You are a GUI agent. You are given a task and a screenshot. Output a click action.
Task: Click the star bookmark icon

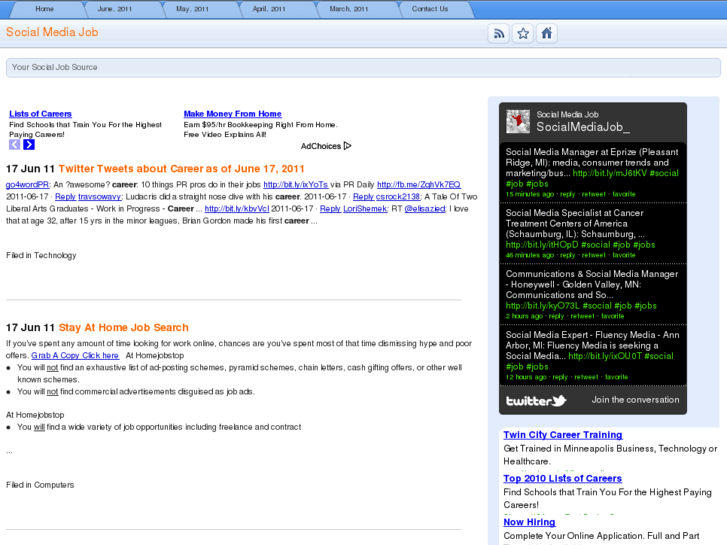523,34
